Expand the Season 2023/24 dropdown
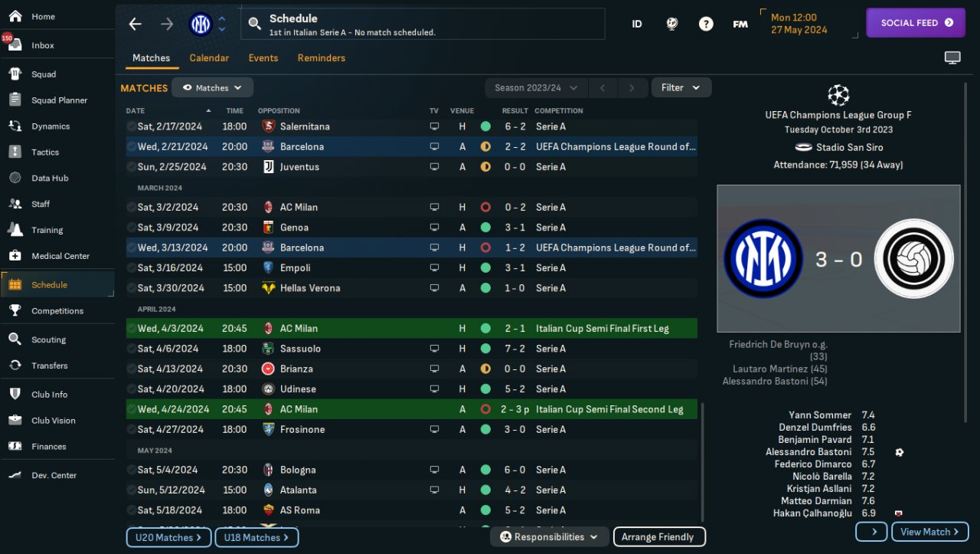Viewport: 980px width, 554px height. [536, 88]
